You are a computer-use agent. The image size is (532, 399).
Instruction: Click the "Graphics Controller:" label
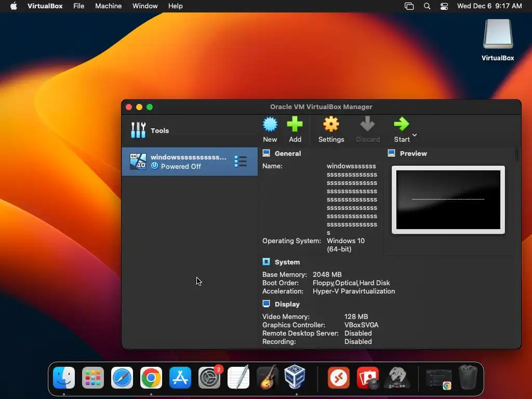(294, 325)
